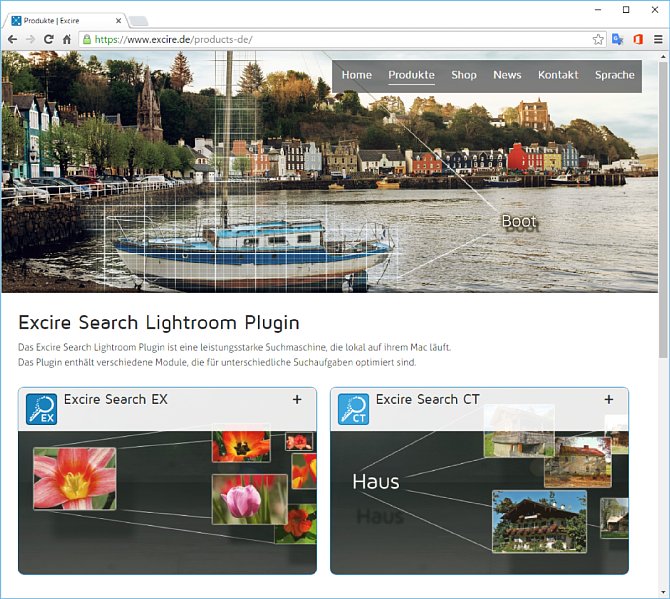
Task: Click the Excire Search CT logo icon
Action: coord(353,409)
